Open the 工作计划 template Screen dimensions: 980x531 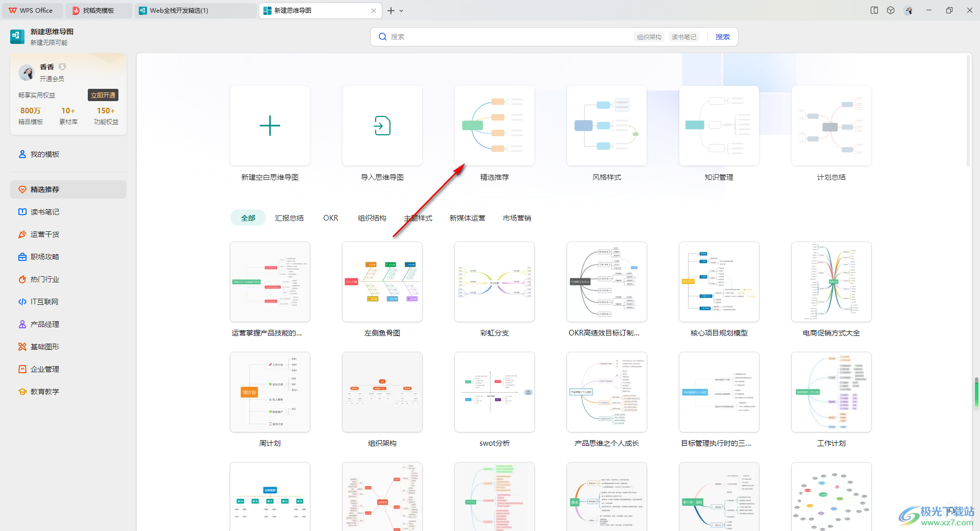[x=831, y=392]
